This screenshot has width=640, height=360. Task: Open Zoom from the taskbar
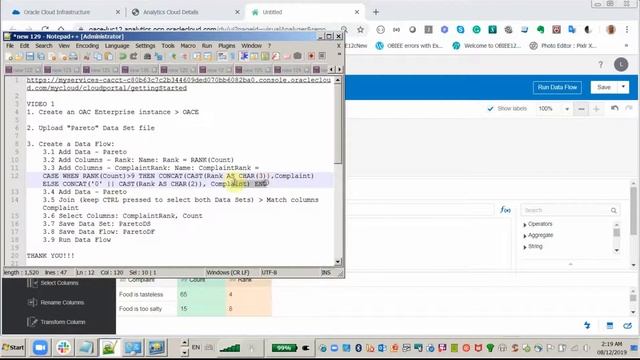click(40, 348)
